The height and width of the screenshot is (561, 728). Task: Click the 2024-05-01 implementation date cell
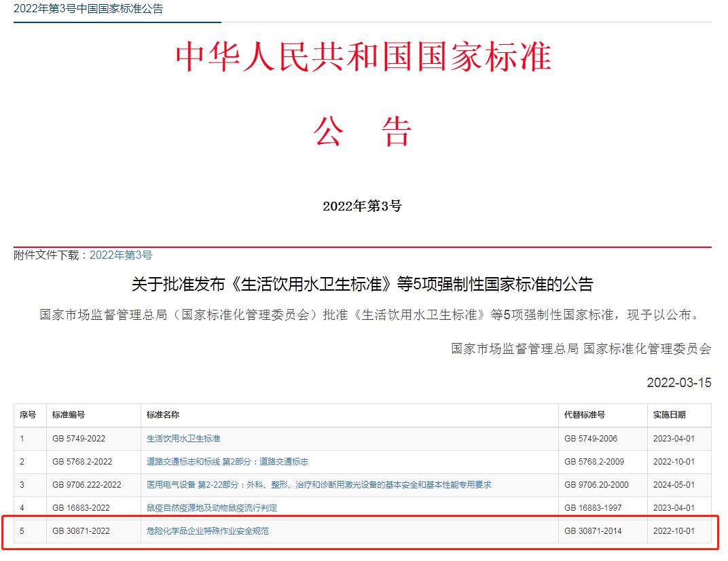pos(674,485)
